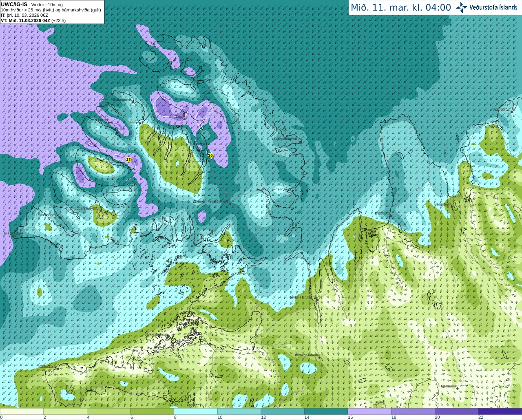Click the Flateyri station label

(101, 120)
